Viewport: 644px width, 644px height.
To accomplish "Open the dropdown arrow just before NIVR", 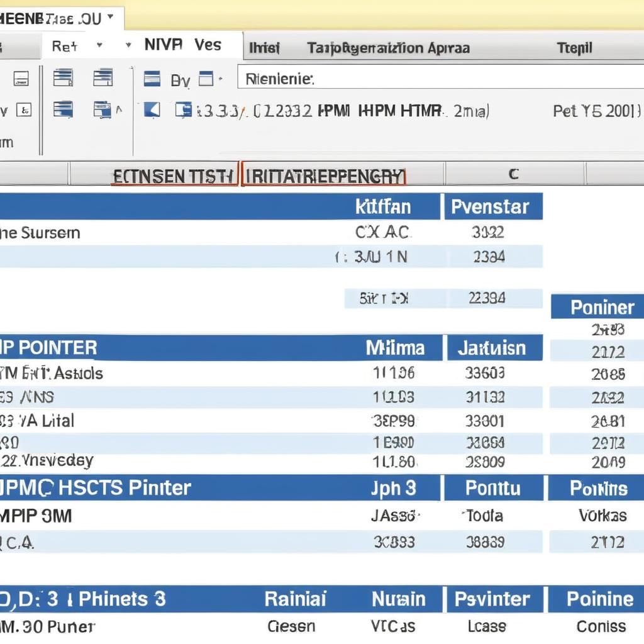I will coord(128,45).
